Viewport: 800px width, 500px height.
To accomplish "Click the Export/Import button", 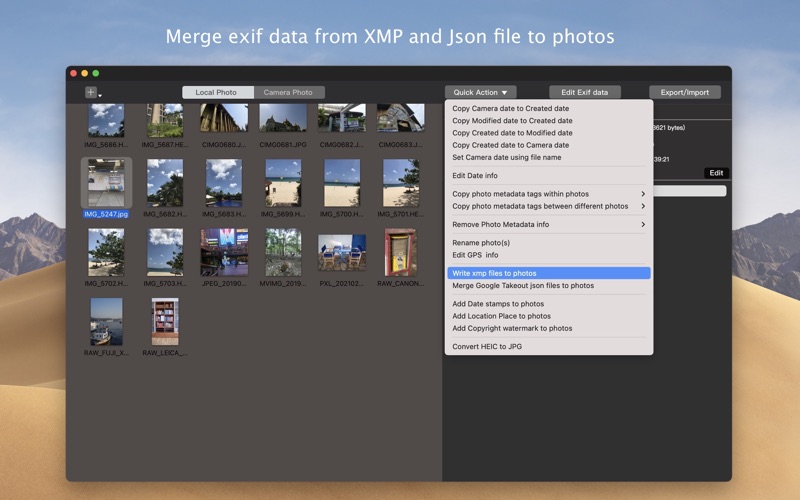I will [x=685, y=92].
